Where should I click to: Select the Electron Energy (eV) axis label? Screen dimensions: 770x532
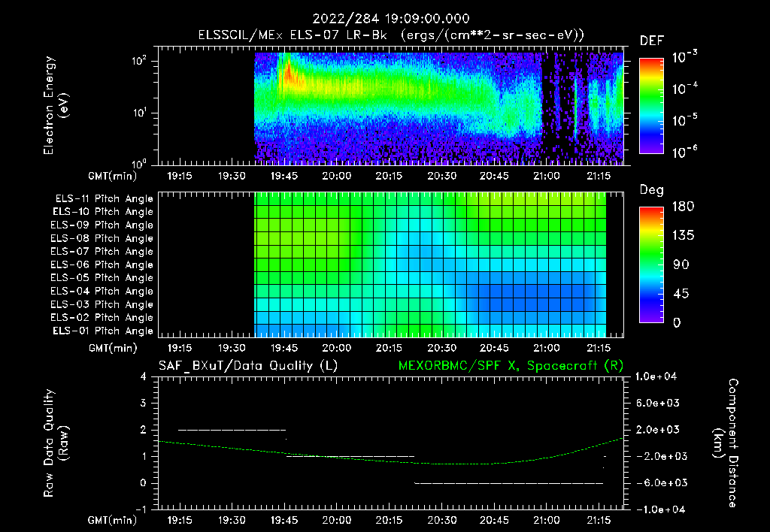56,105
